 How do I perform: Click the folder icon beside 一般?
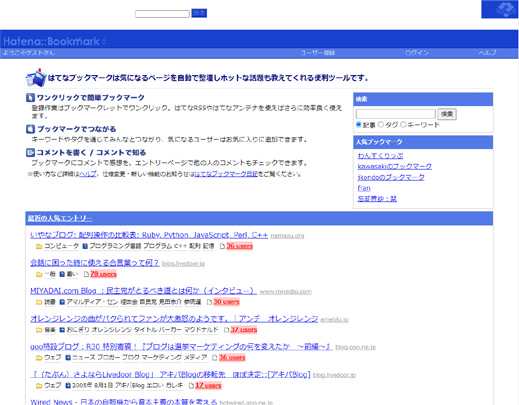coord(39,274)
